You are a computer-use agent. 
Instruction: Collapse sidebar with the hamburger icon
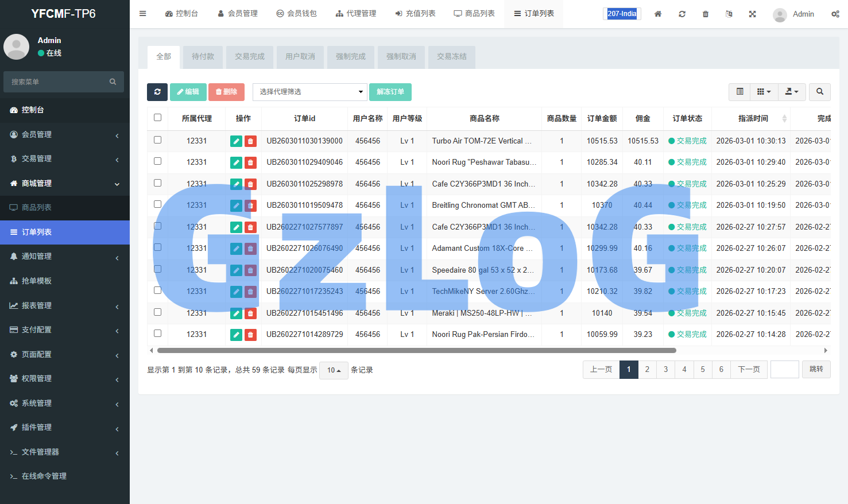[143, 14]
